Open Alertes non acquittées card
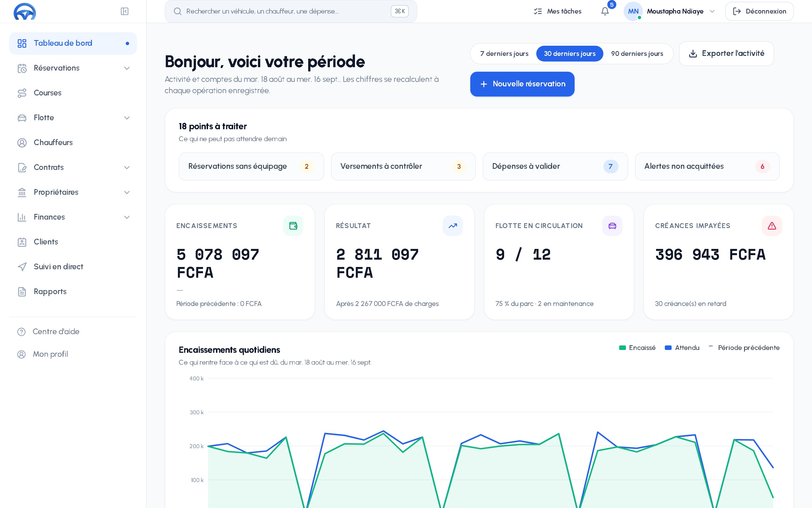 point(707,167)
